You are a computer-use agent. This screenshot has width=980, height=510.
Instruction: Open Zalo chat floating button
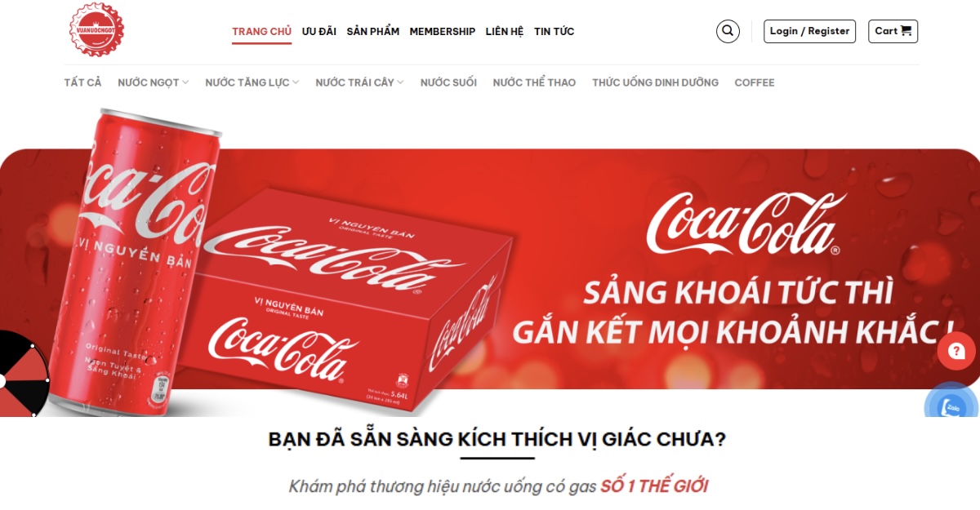pos(952,407)
